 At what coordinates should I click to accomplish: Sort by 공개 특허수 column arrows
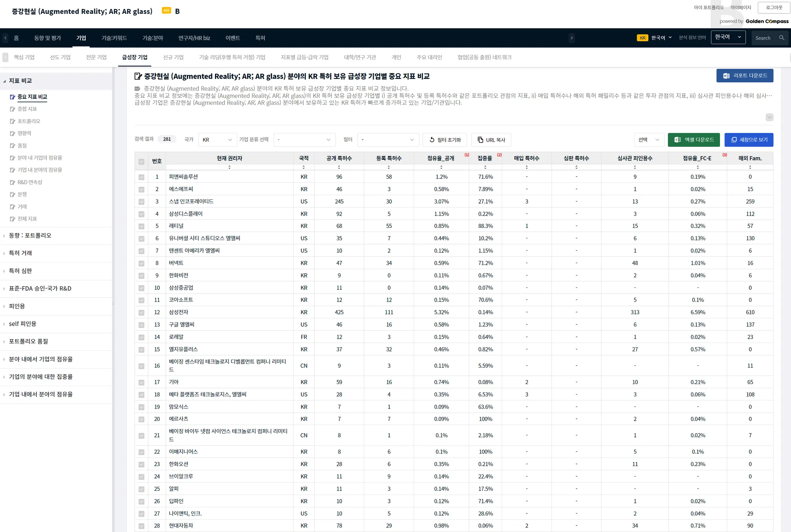(339, 167)
